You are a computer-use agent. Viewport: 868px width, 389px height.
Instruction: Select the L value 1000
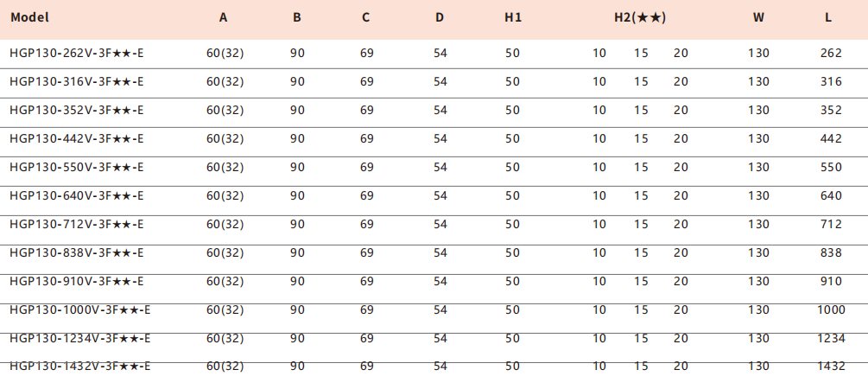tap(831, 310)
